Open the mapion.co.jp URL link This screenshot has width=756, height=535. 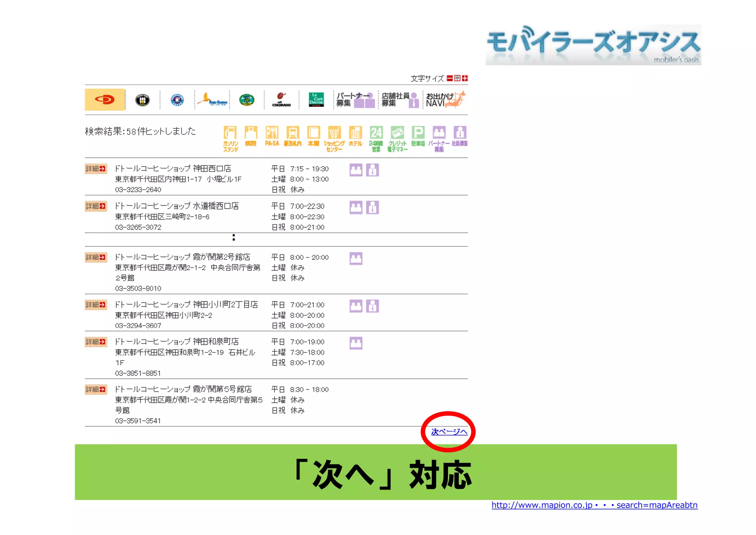pos(594,505)
